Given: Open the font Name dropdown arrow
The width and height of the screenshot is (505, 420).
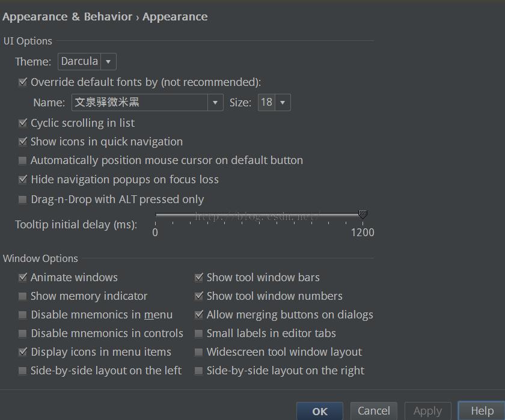Looking at the screenshot, I should (x=215, y=102).
